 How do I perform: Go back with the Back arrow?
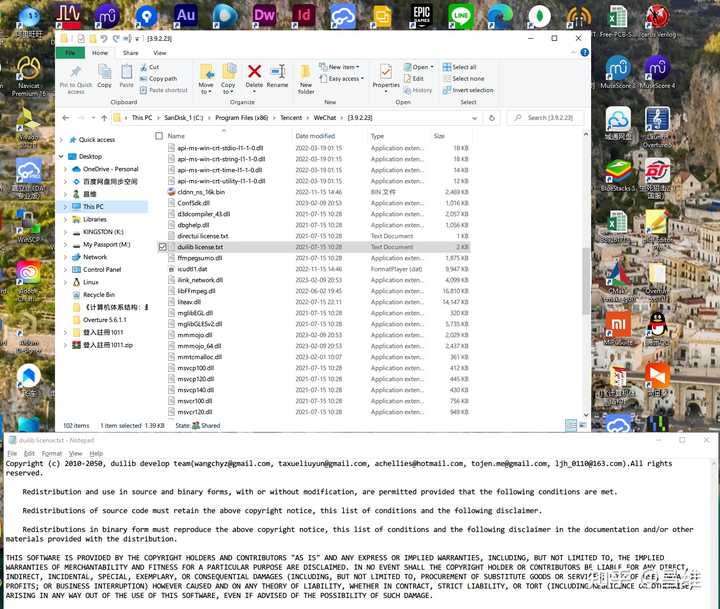[66, 118]
